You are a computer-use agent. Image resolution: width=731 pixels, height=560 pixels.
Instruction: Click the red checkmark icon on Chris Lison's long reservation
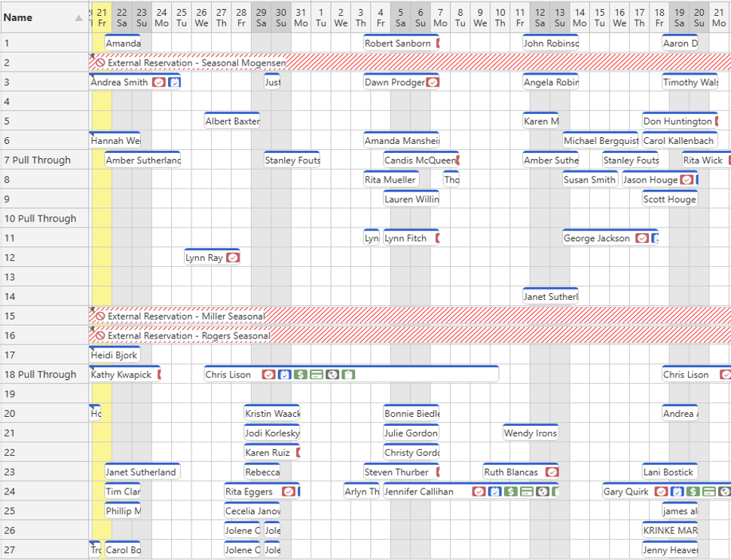(x=268, y=375)
